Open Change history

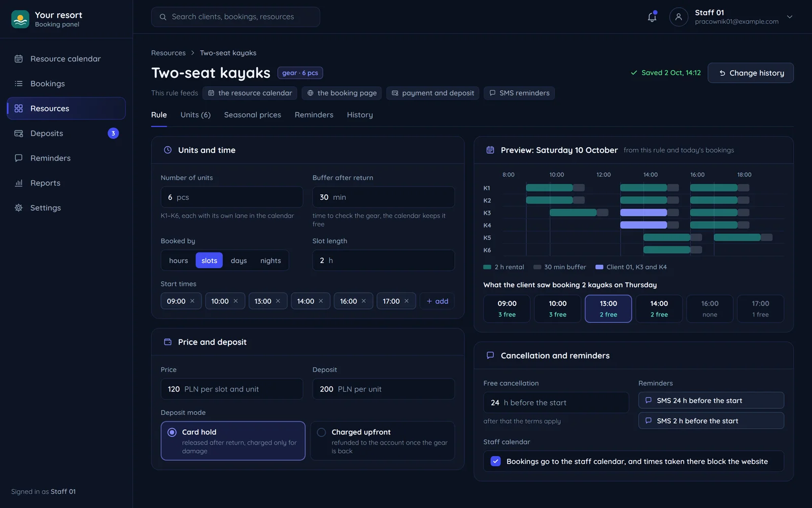pyautogui.click(x=751, y=73)
